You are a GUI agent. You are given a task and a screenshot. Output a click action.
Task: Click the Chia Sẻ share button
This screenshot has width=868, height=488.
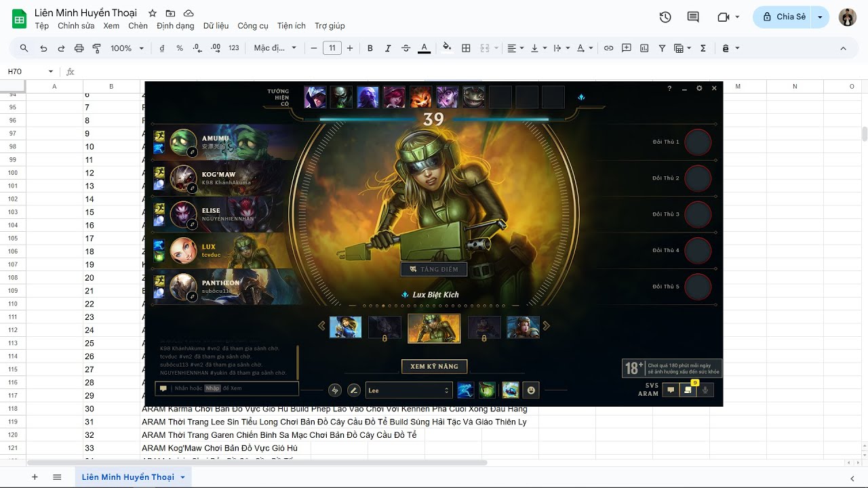[x=784, y=17]
